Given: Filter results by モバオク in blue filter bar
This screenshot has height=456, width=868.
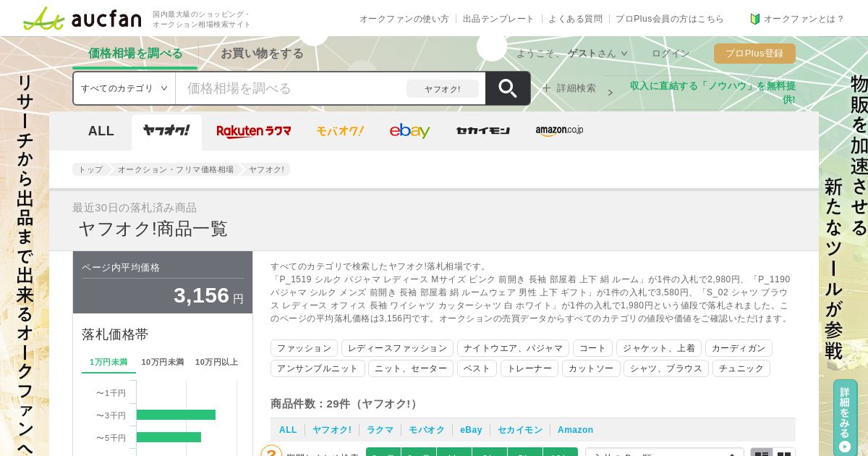Looking at the screenshot, I should pos(427,430).
